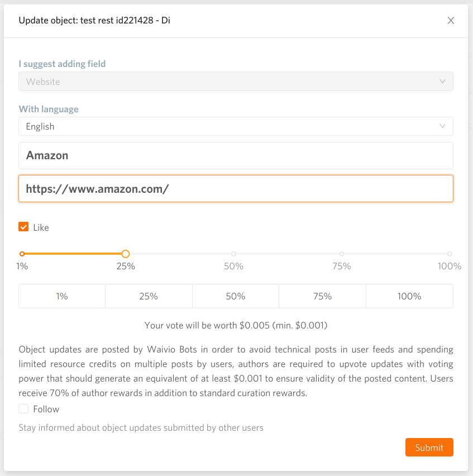
Task: Select the 100% vote button
Action: coord(409,296)
